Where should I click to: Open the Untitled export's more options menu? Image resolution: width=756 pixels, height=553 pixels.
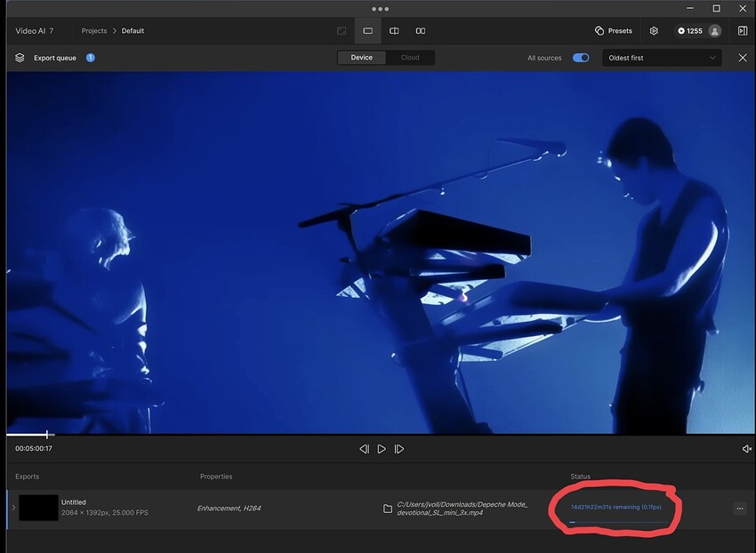click(740, 509)
